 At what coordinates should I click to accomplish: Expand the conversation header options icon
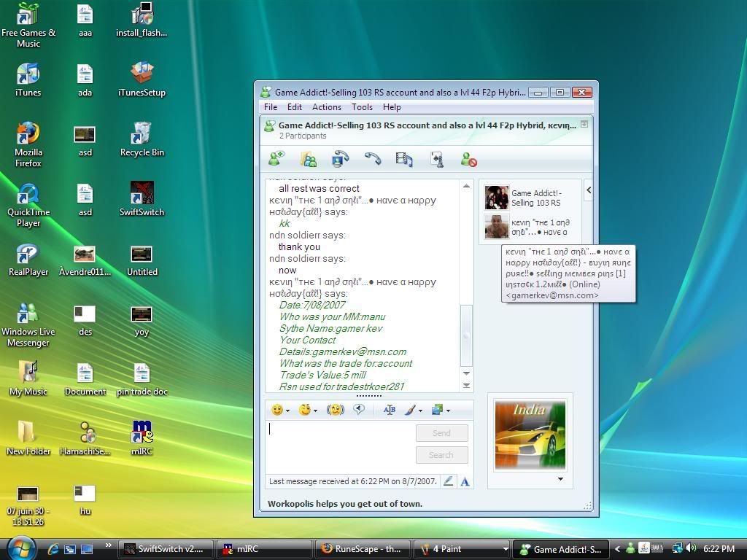tap(584, 124)
